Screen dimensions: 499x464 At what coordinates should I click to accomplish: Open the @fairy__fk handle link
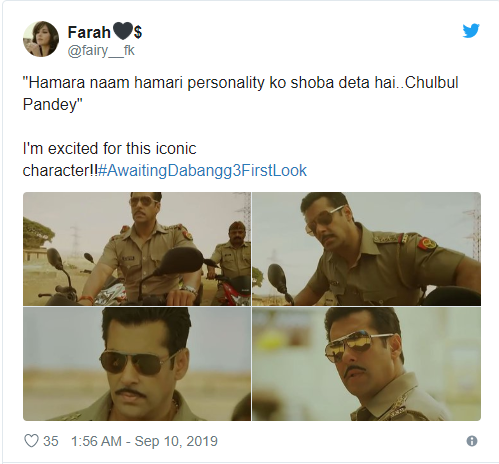pos(101,51)
